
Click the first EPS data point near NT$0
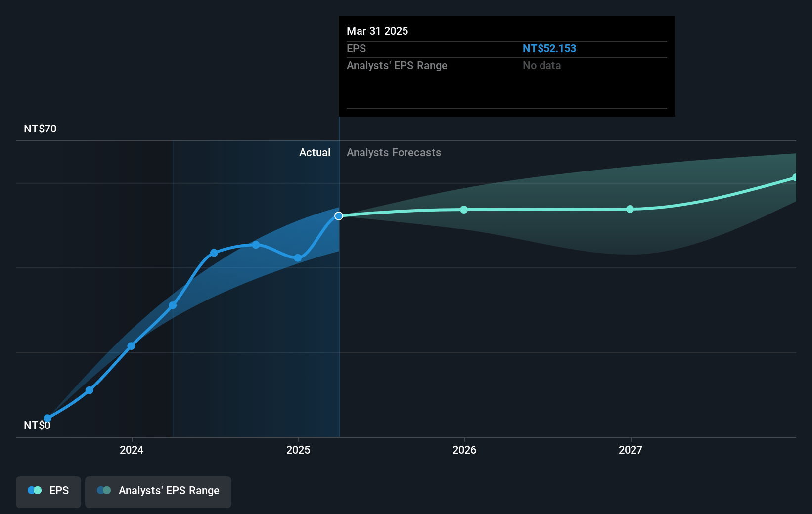(x=47, y=418)
